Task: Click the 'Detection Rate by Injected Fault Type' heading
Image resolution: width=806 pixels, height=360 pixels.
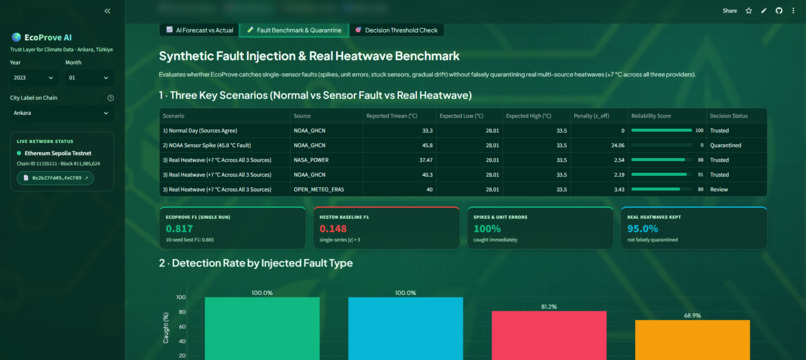Action: click(255, 263)
